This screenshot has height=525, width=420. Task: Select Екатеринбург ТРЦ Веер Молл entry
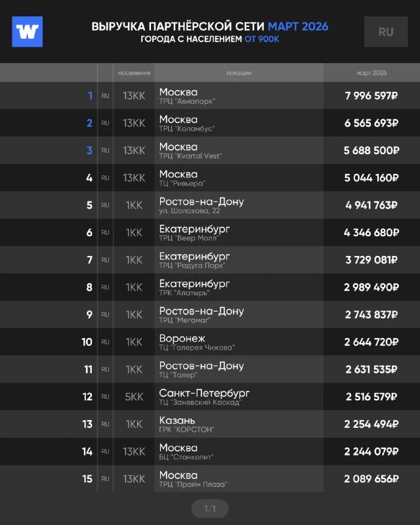point(210,233)
